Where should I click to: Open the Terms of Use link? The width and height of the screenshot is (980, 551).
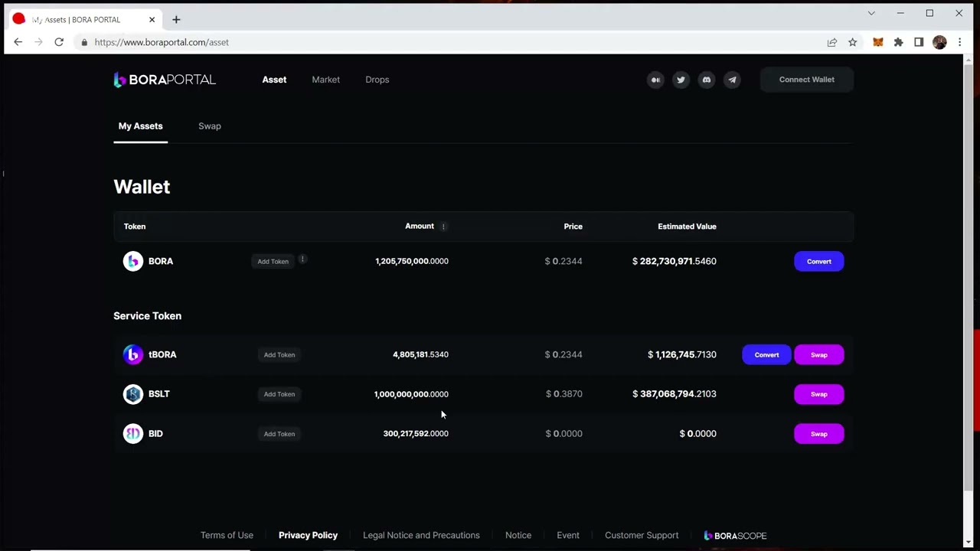(227, 536)
